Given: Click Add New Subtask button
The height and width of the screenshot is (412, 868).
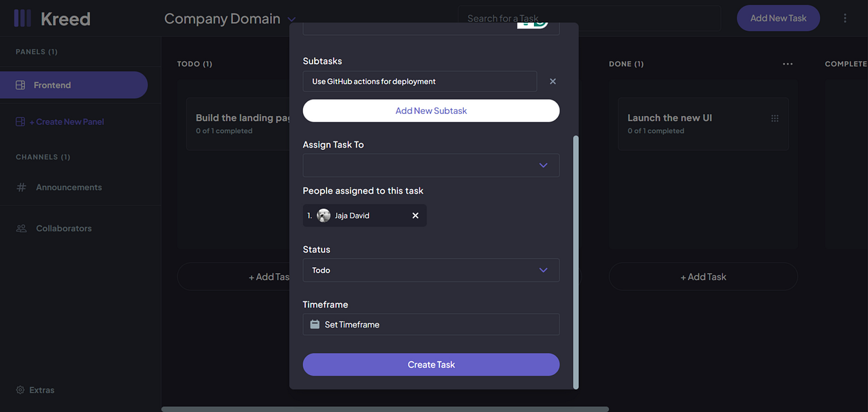Looking at the screenshot, I should pyautogui.click(x=431, y=111).
